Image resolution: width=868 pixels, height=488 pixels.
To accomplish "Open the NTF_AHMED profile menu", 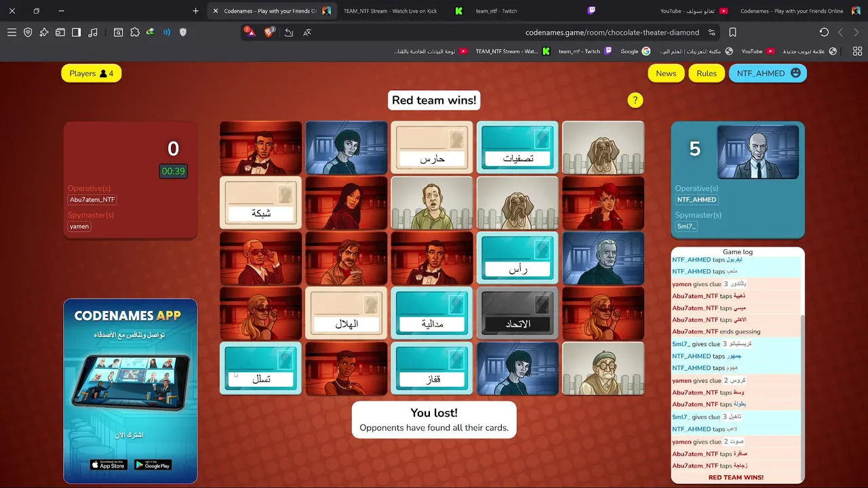I will coord(768,73).
